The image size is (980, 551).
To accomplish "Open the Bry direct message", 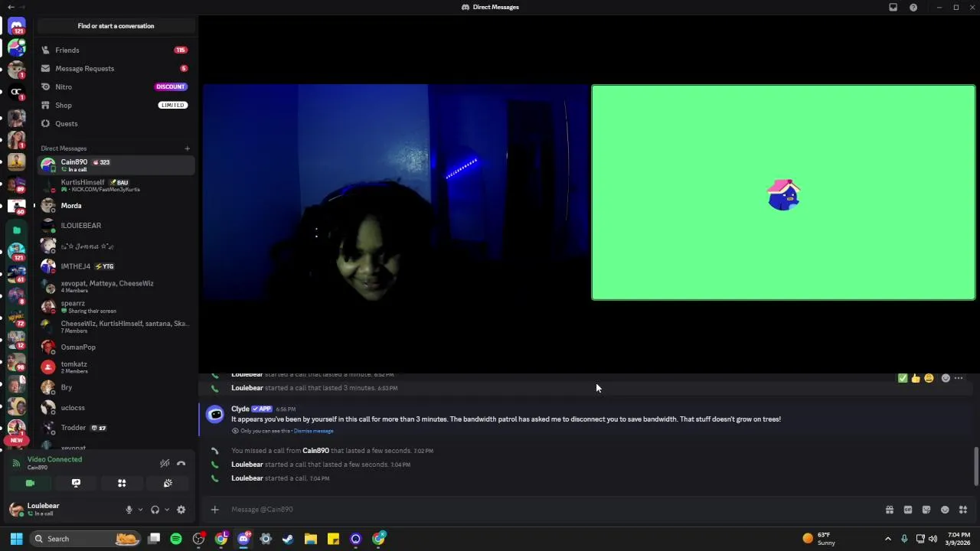I will pyautogui.click(x=116, y=387).
